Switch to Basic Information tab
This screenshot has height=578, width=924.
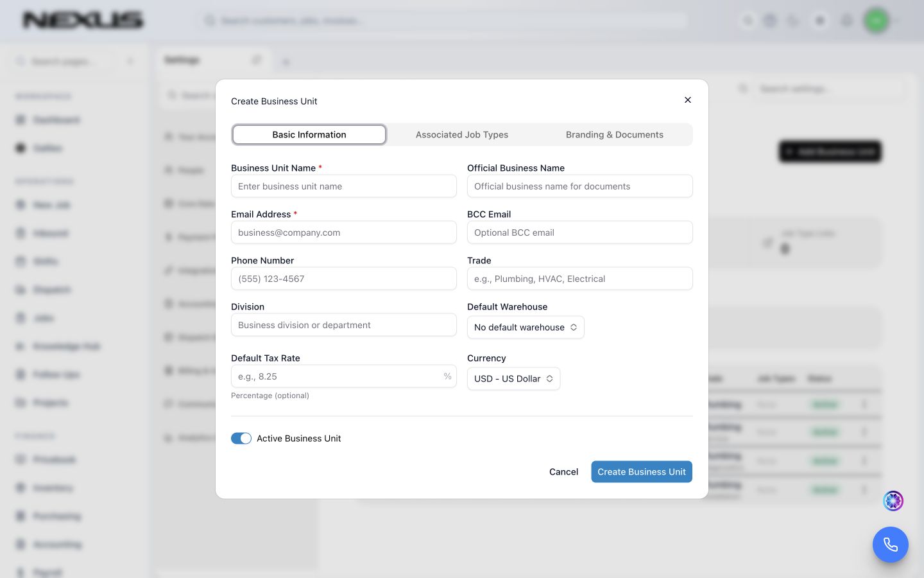(309, 135)
